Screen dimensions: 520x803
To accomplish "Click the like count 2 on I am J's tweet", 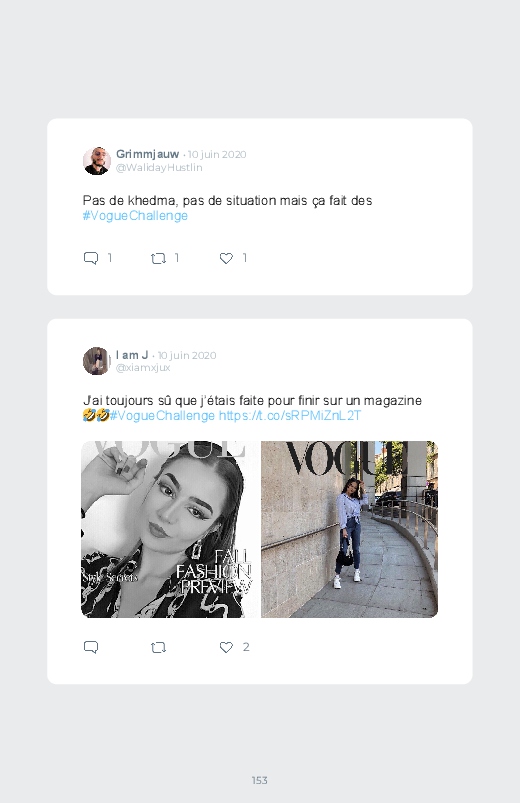I will (246, 647).
